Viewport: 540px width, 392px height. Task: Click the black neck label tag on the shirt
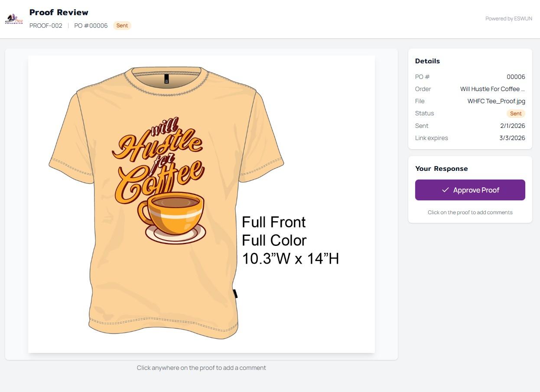point(166,79)
